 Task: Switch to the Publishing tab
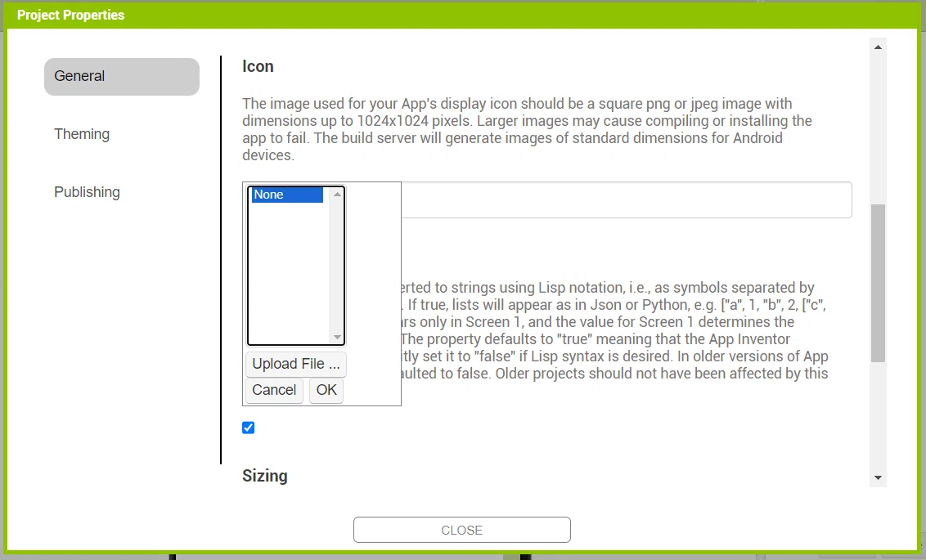tap(87, 192)
